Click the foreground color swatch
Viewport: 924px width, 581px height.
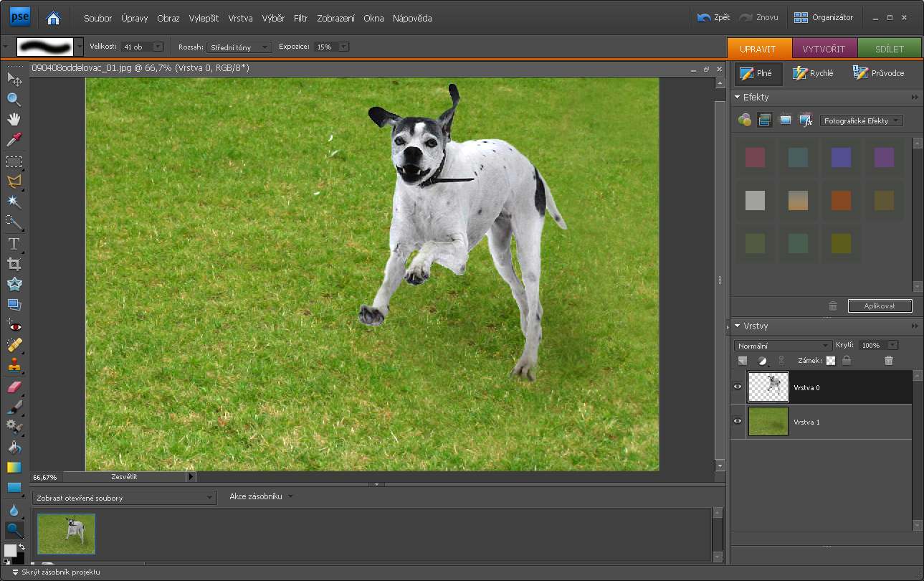click(10, 550)
